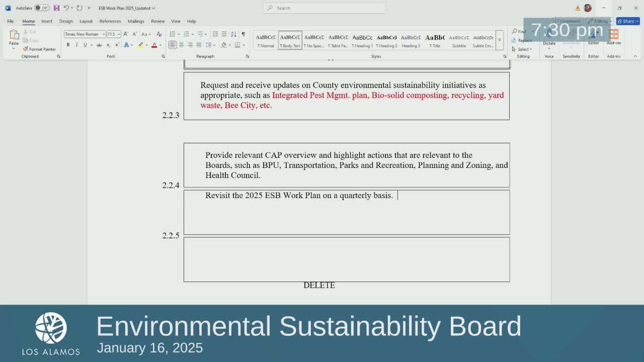Apply the red font color swatch

pos(154,45)
